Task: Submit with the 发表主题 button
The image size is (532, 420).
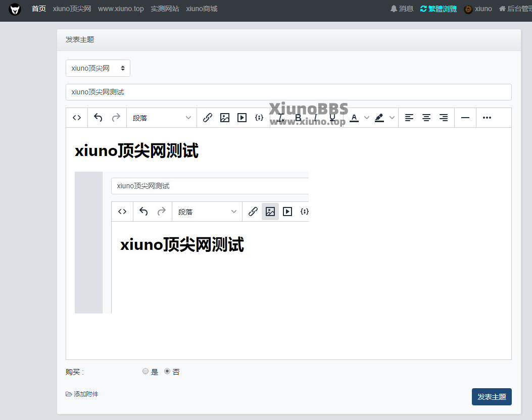Action: [492, 397]
